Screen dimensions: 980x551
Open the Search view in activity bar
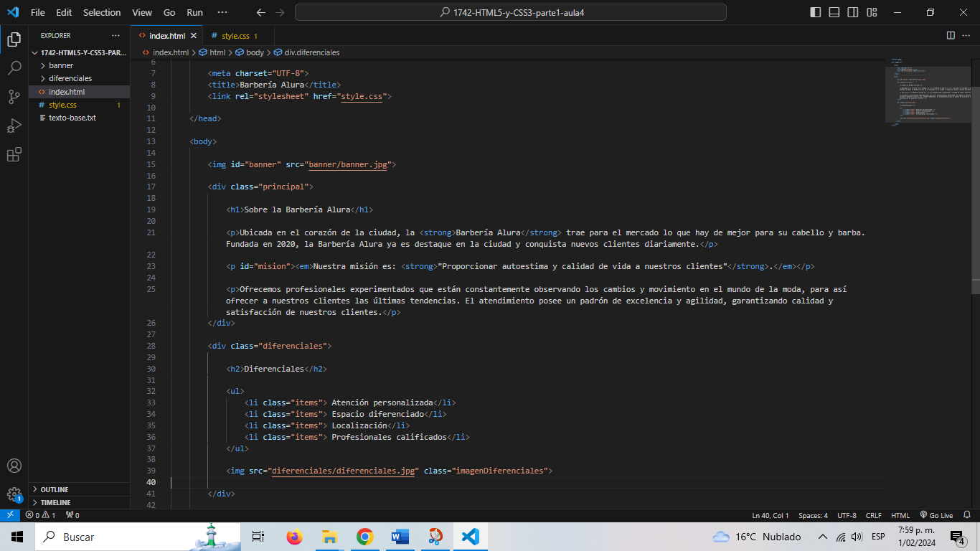[x=14, y=68]
